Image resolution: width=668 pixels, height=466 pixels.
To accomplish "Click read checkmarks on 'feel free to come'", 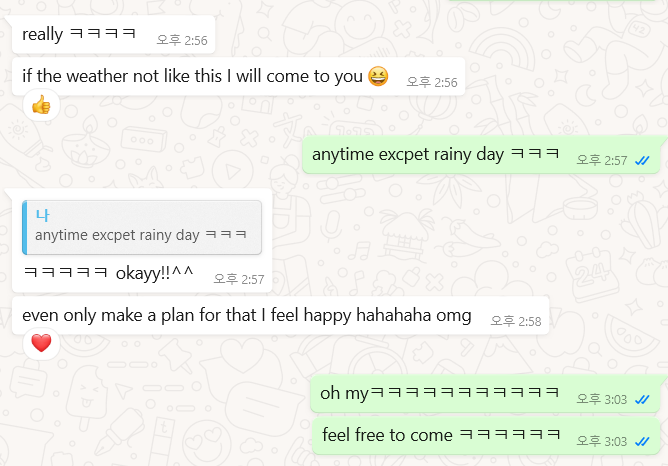I will coord(642,442).
